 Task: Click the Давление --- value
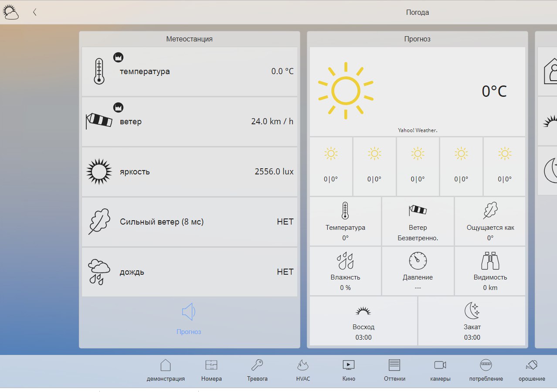[x=418, y=288]
